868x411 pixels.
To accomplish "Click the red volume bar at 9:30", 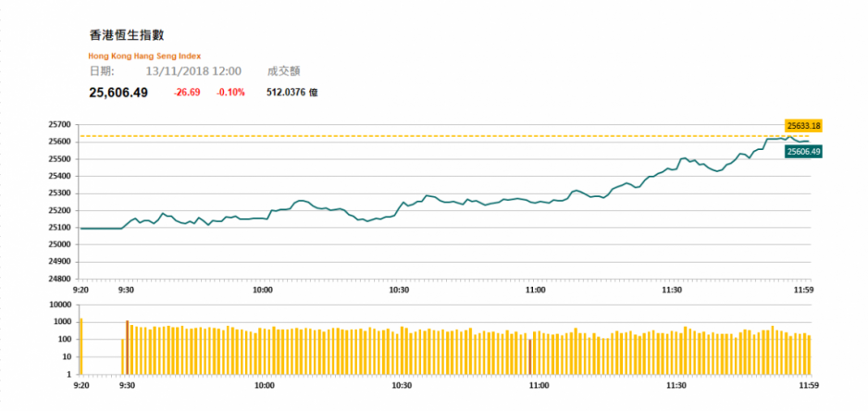I will (127, 347).
